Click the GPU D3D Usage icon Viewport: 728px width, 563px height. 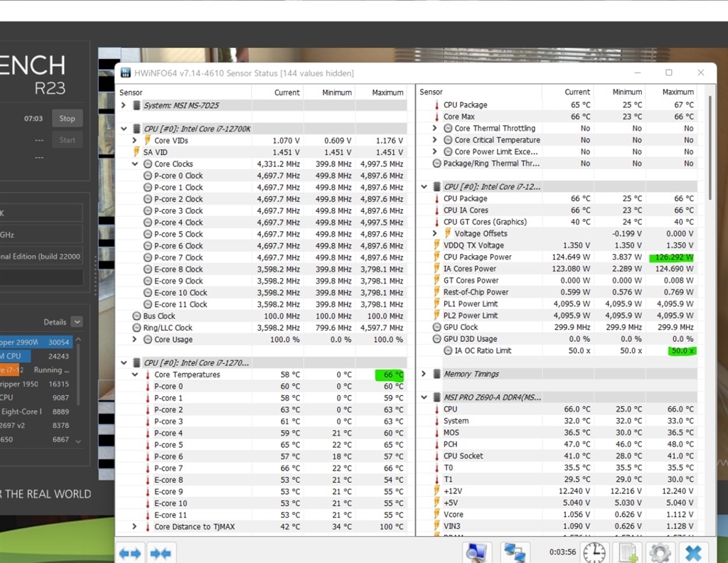[437, 339]
